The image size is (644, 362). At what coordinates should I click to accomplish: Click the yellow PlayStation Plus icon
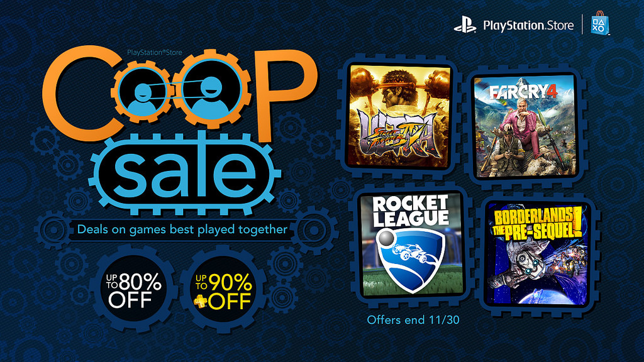201,302
